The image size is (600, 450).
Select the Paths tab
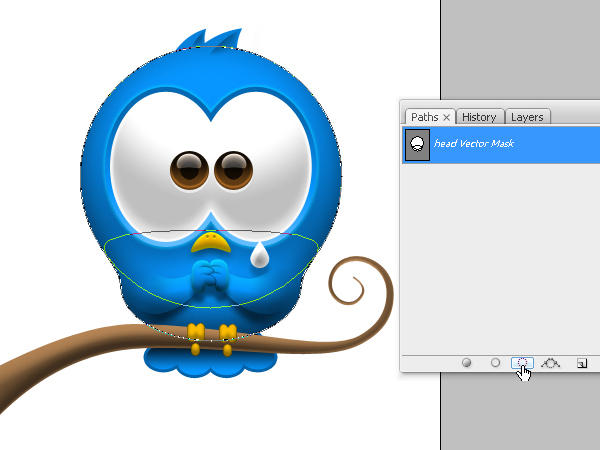point(425,117)
